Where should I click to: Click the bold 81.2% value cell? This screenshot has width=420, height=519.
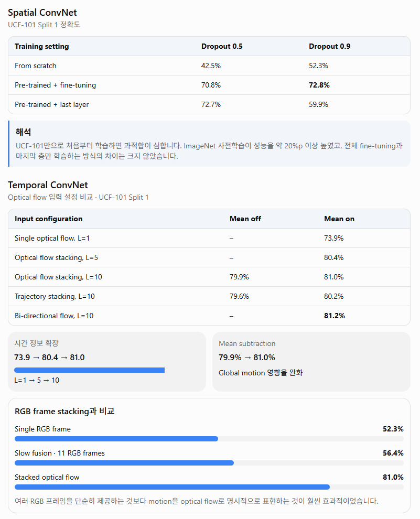click(335, 316)
